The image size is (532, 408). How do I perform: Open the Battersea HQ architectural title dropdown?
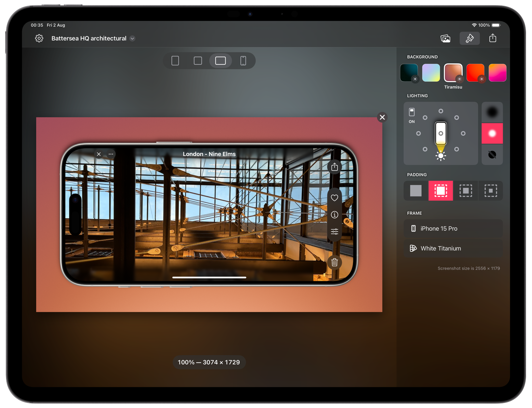click(132, 39)
